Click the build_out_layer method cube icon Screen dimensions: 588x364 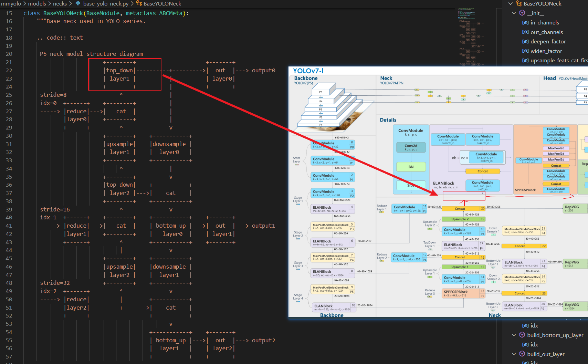[x=522, y=354]
